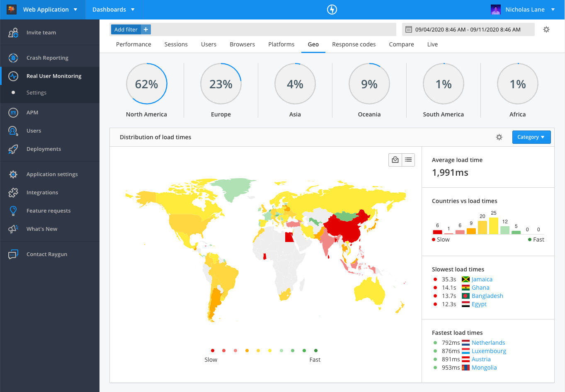Switch to the Live tab
Screen dimensions: 565x392
point(432,44)
